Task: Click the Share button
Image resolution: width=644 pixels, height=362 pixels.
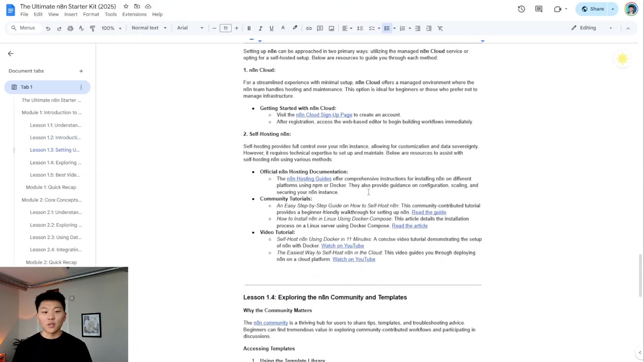Action: tap(592, 9)
